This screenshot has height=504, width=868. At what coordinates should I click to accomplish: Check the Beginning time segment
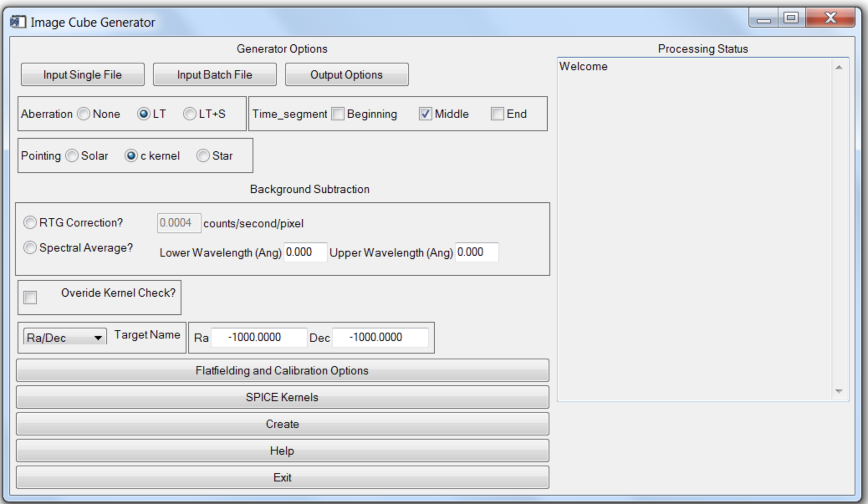pos(337,114)
